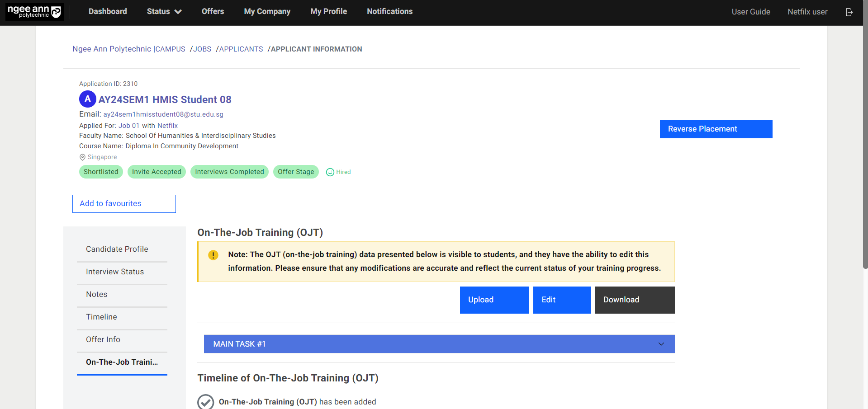Screen dimensions: 868x409
Task: Click the timeline checkmark circle icon
Action: coord(206,402)
